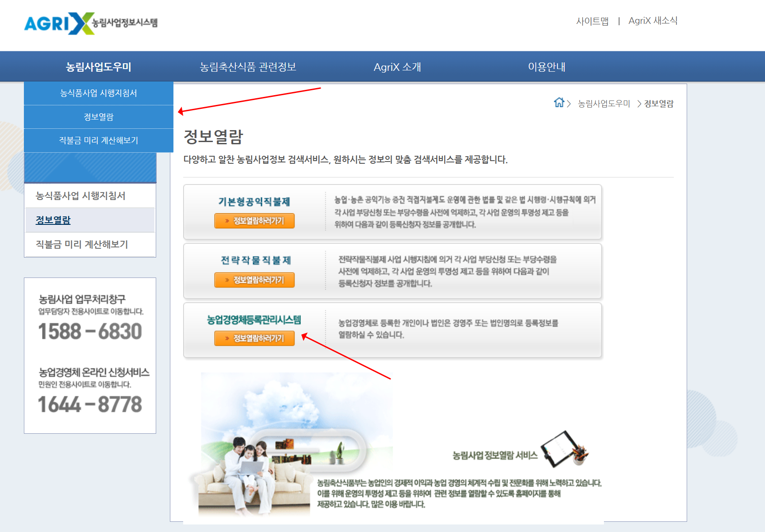The image size is (765, 532).
Task: Click 기본형공익직불제 card title
Action: click(254, 202)
